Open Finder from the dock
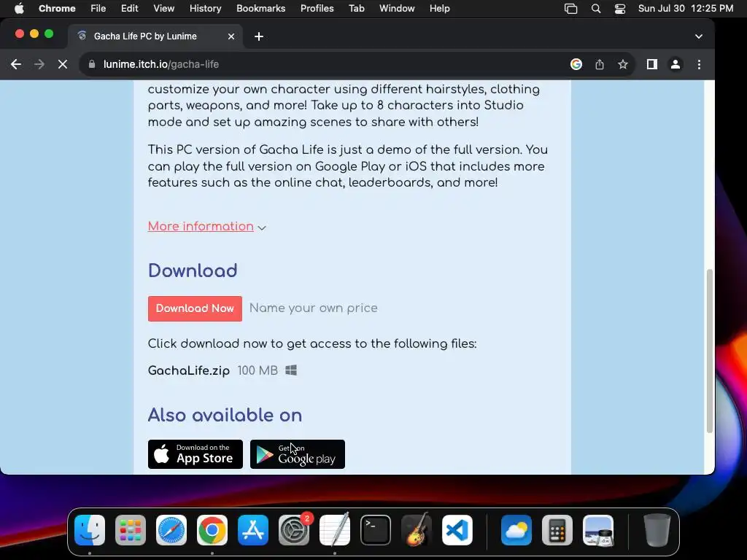This screenshot has height=560, width=747. tap(90, 530)
